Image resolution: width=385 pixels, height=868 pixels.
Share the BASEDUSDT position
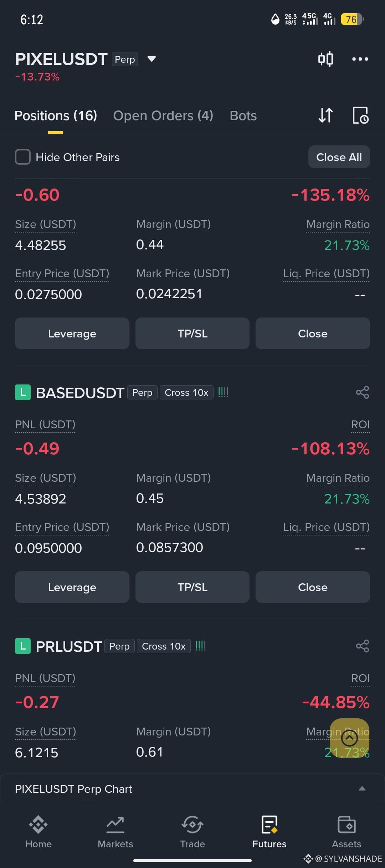coord(363,392)
